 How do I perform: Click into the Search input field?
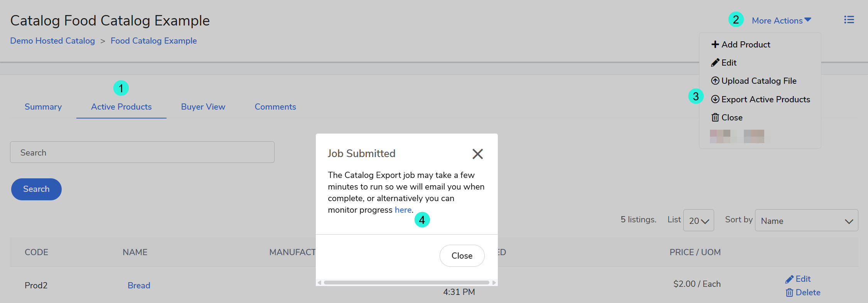tap(142, 152)
